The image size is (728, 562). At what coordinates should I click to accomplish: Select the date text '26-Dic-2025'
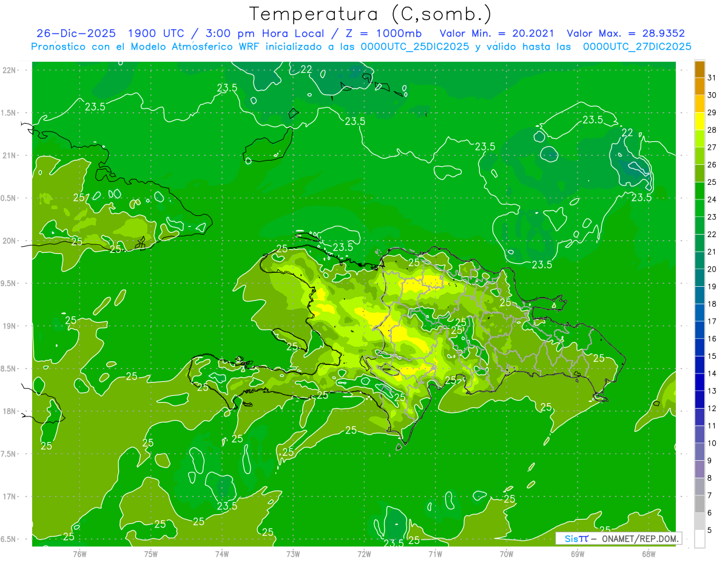click(x=77, y=33)
